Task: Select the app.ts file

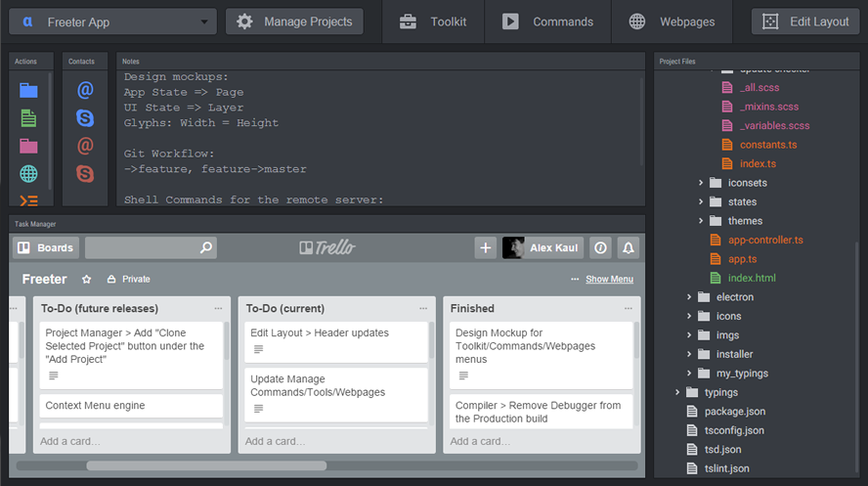Action: click(733, 259)
